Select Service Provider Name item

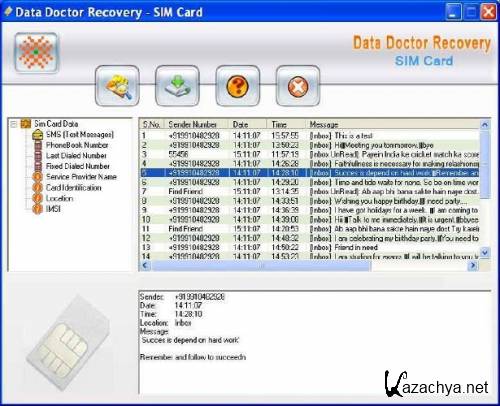81,177
